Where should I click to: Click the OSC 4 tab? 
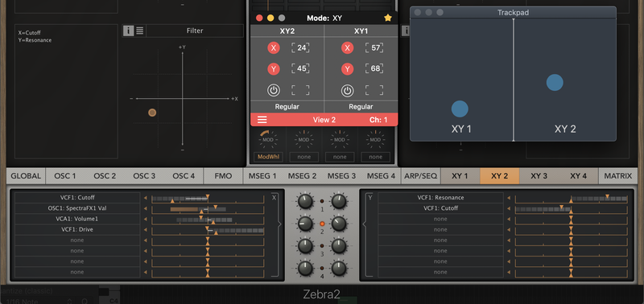(184, 176)
